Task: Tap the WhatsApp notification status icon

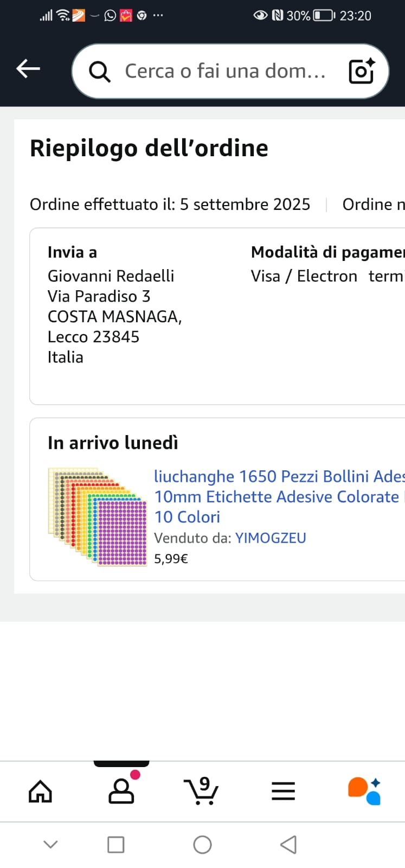Action: [110, 16]
